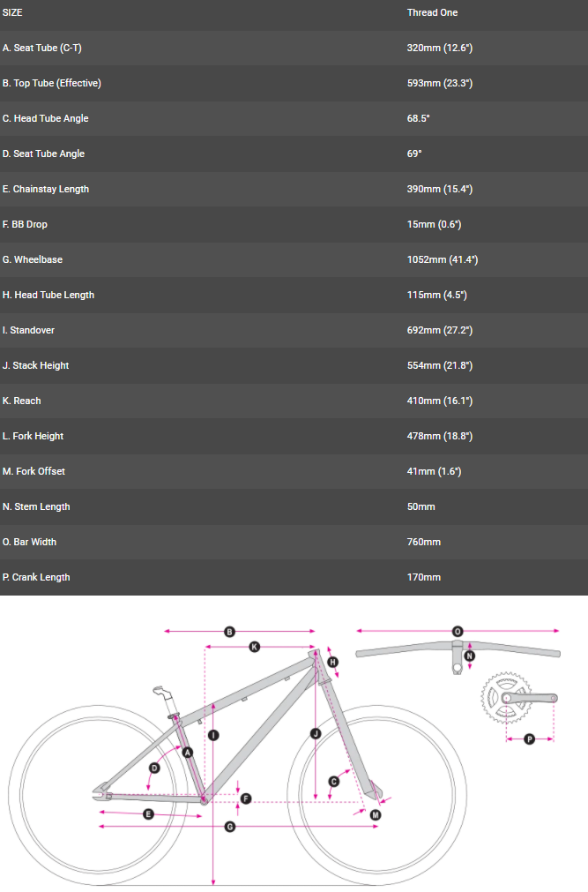Click the M fork offset marker

(x=375, y=814)
